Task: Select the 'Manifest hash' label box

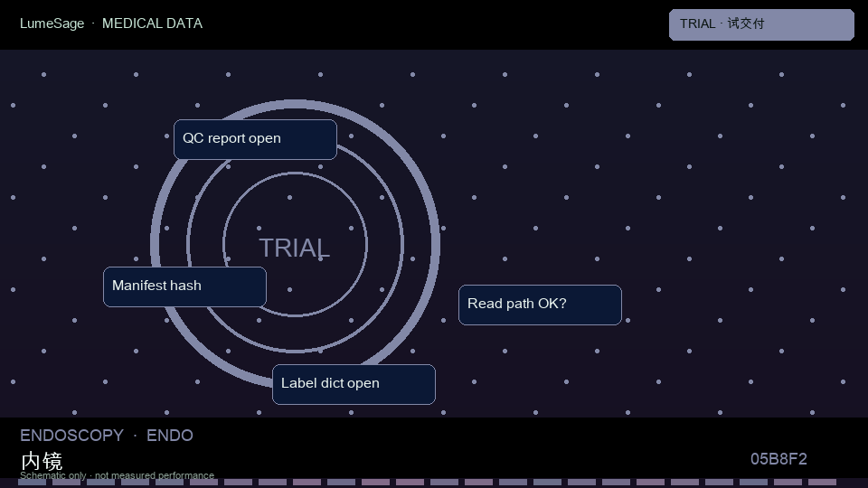Action: pos(184,286)
